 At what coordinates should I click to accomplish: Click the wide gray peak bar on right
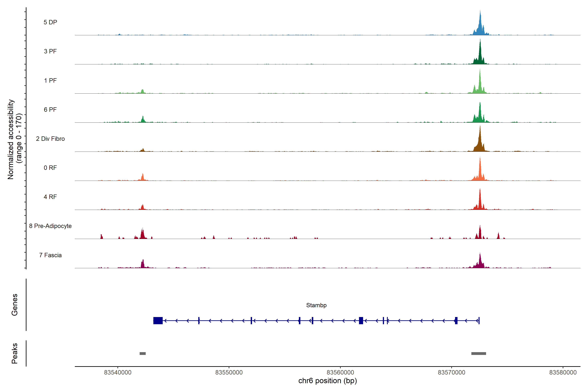point(479,353)
